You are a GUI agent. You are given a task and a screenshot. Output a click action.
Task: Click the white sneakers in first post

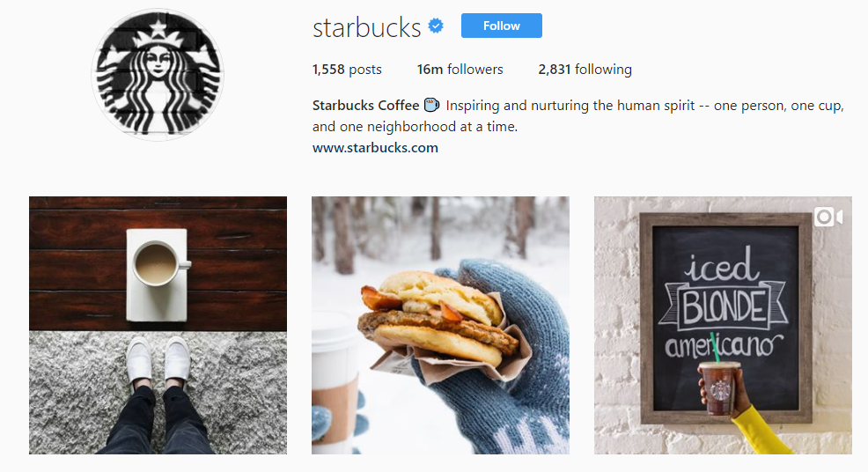click(x=158, y=359)
